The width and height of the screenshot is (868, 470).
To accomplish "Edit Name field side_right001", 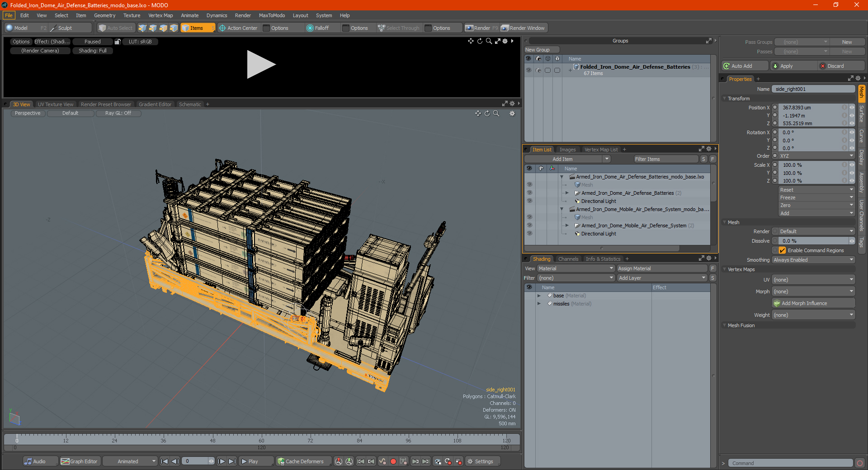I will pos(813,89).
